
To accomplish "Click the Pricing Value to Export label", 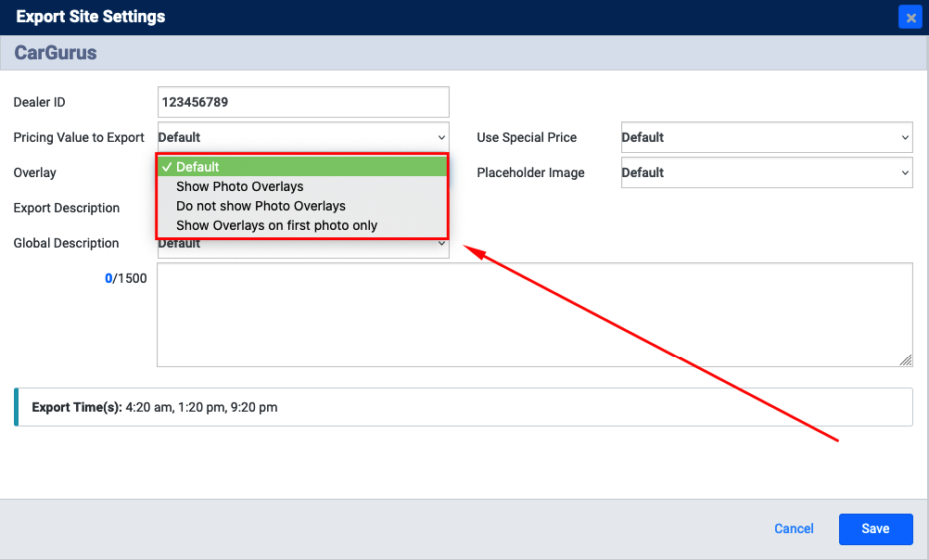I will pos(79,137).
